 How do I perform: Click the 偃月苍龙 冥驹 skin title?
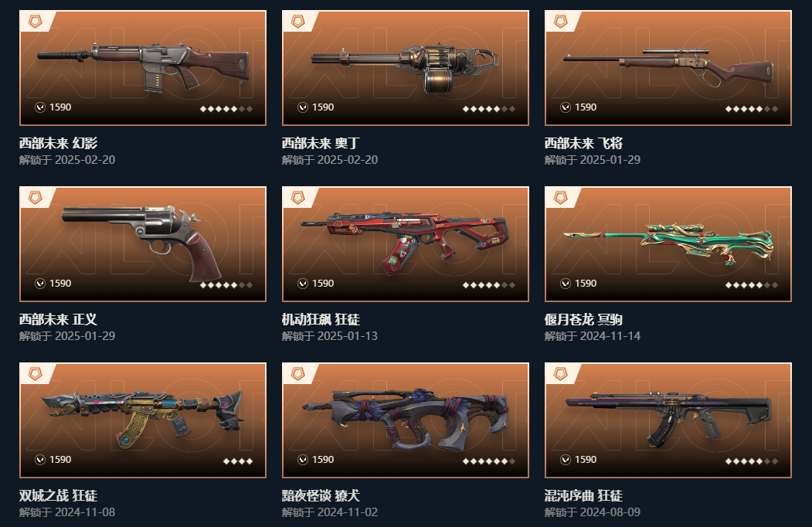[x=583, y=319]
